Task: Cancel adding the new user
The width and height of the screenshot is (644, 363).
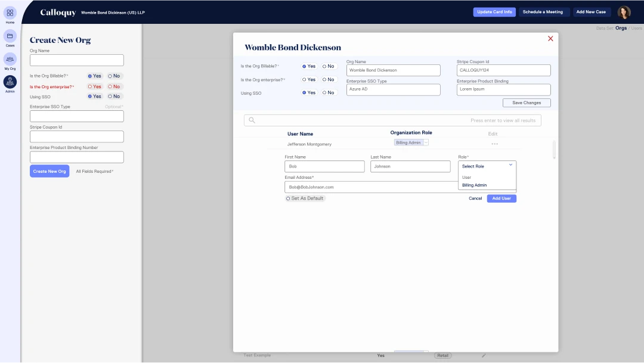Action: coord(475,198)
